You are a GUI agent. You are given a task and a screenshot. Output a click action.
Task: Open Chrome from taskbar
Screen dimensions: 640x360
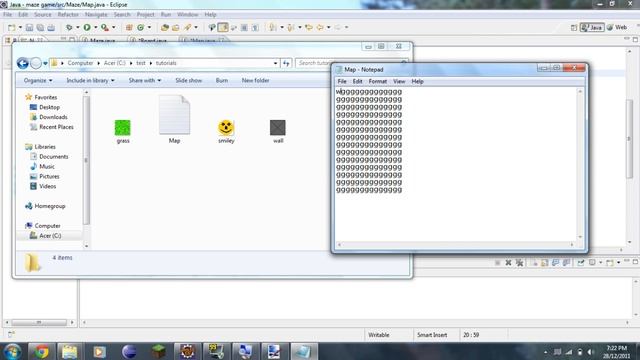pos(41,351)
